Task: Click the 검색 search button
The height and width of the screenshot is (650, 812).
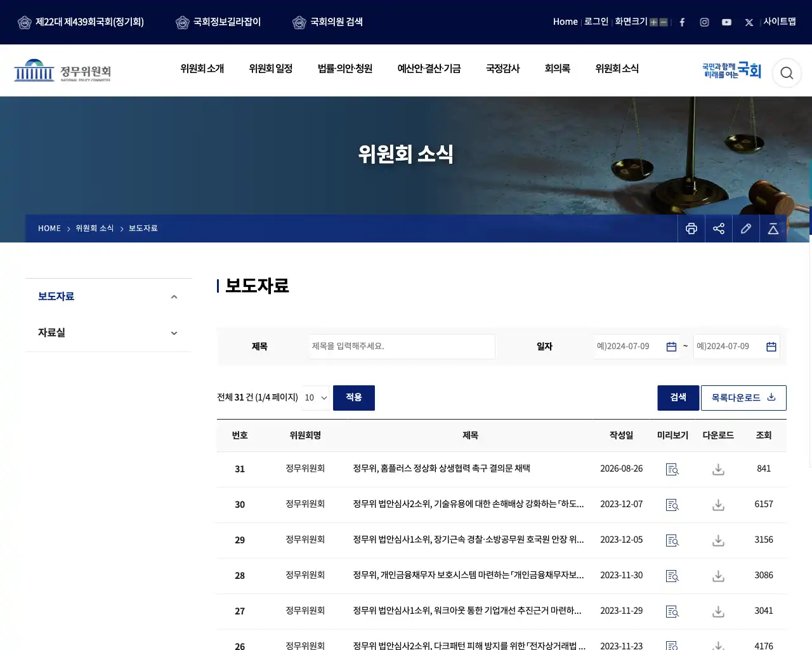Action: (x=678, y=397)
